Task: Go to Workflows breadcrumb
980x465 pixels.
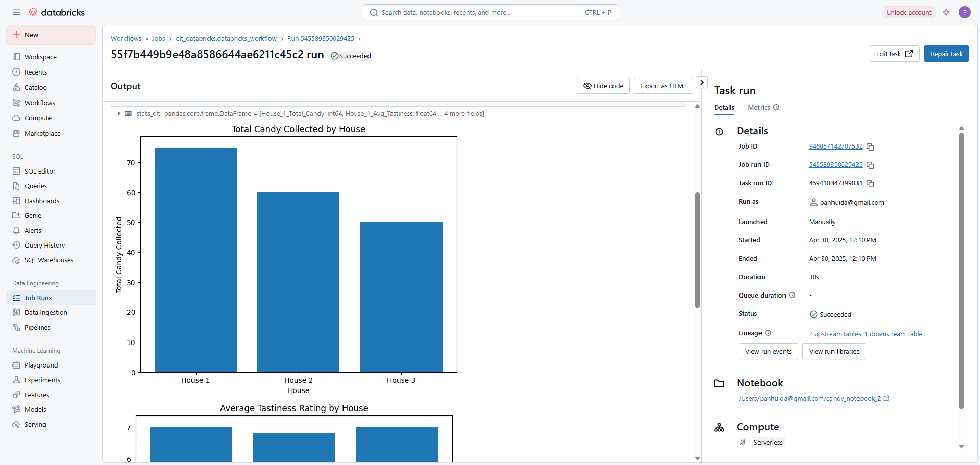Action: tap(126, 38)
